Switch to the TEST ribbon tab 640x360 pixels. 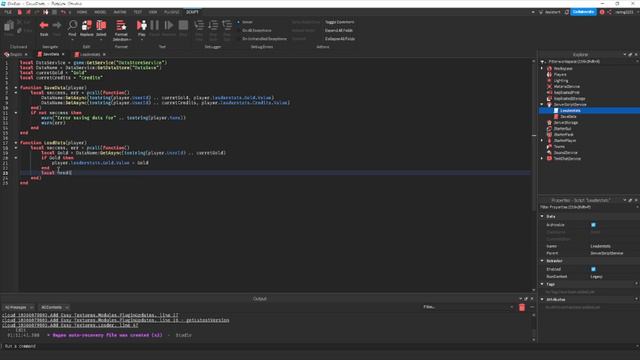[x=138, y=12]
